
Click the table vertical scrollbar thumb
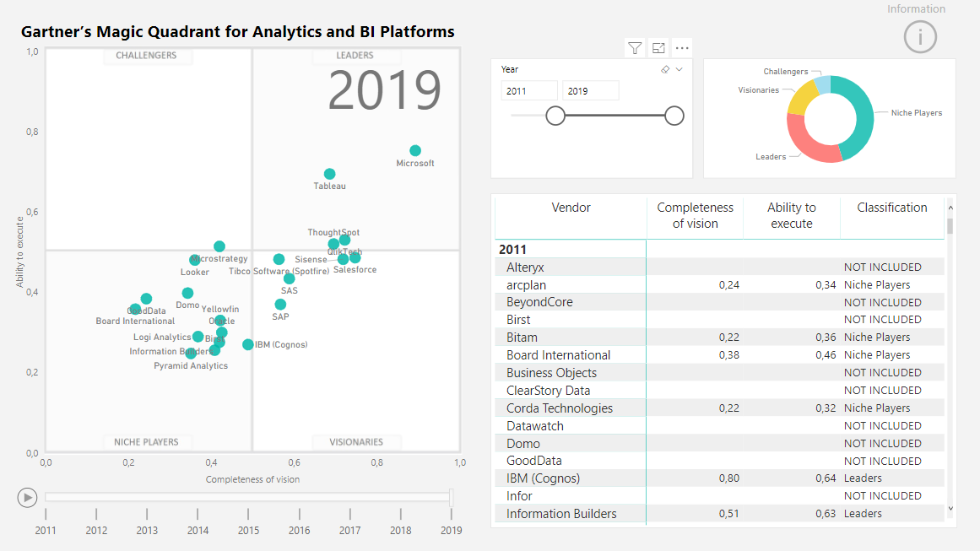click(x=950, y=225)
